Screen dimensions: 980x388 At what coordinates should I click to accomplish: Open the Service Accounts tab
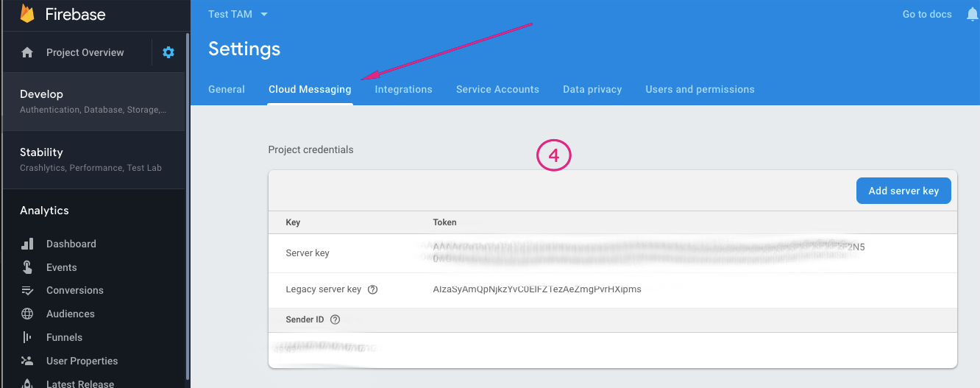(497, 89)
